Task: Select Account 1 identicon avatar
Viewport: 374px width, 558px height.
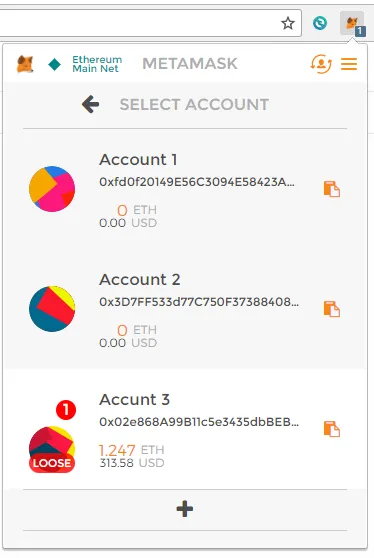Action: (x=52, y=189)
